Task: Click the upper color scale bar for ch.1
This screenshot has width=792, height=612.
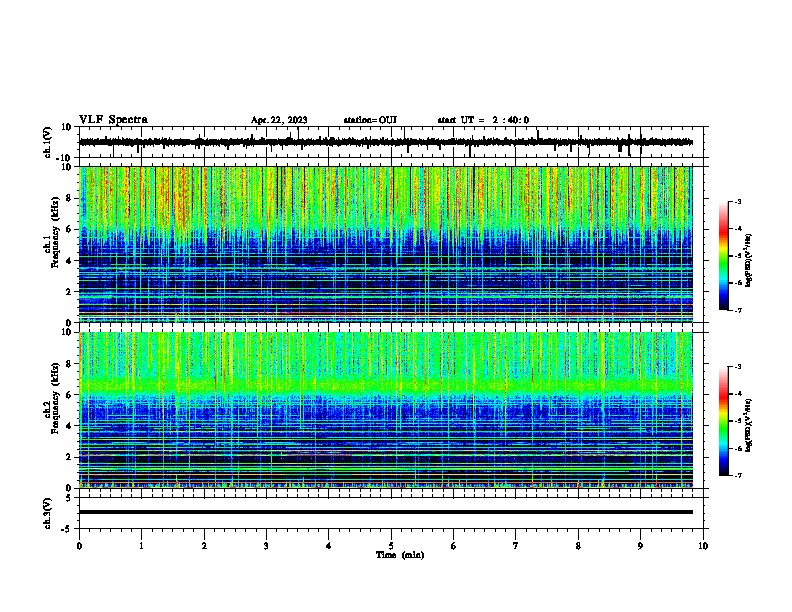Action: pos(724,256)
